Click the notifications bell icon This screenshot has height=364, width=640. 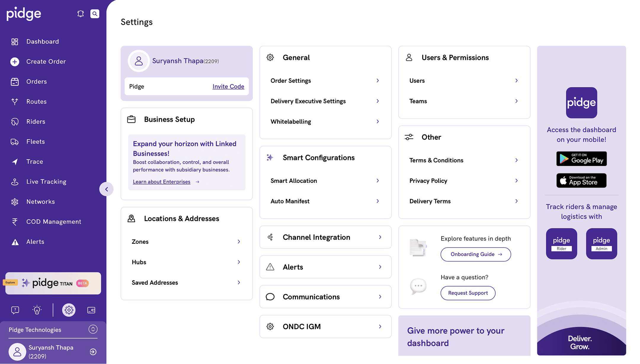pos(80,14)
